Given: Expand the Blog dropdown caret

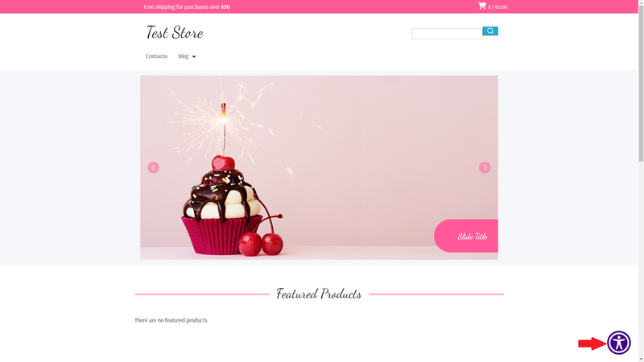Looking at the screenshot, I should point(194,56).
